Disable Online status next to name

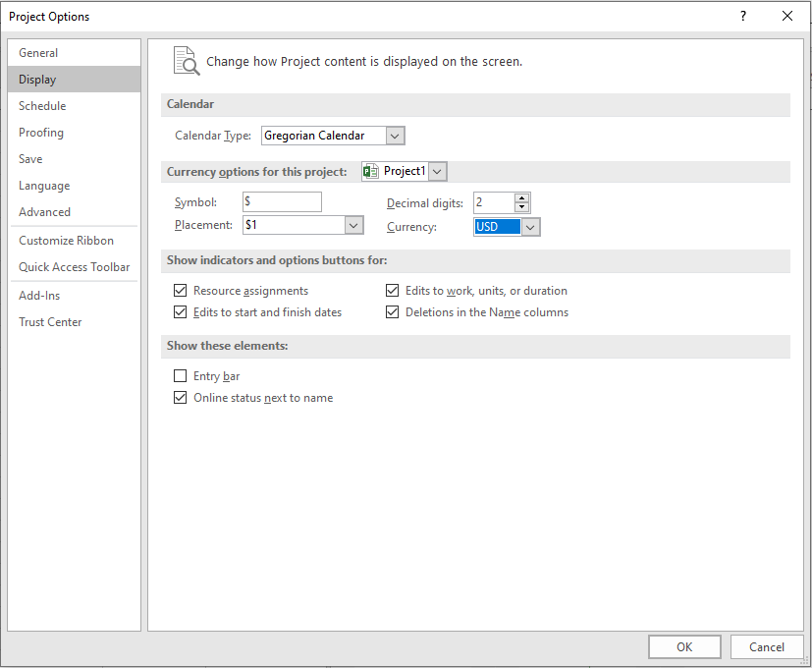180,398
